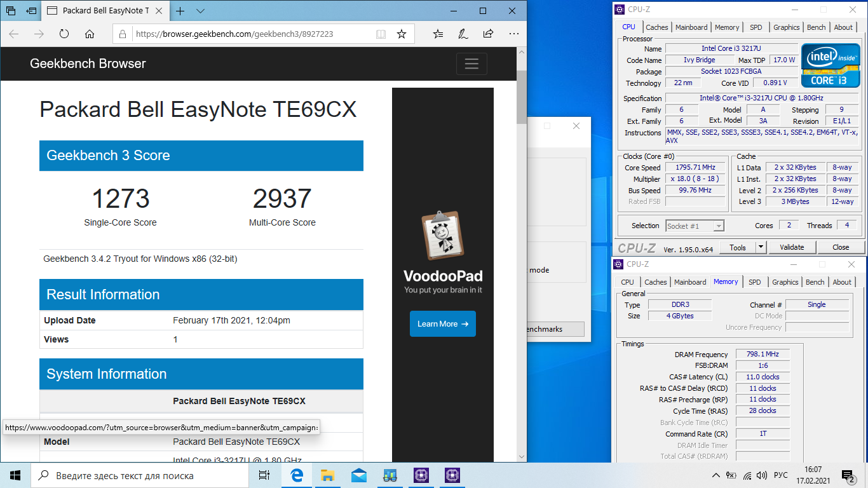This screenshot has width=868, height=488.
Task: Go back in Edge browser
Action: 14,34
